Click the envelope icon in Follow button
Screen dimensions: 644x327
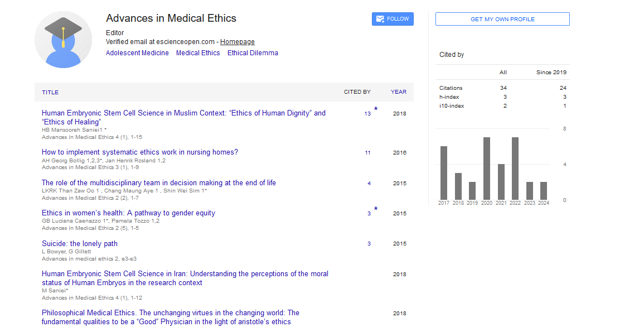[380, 19]
